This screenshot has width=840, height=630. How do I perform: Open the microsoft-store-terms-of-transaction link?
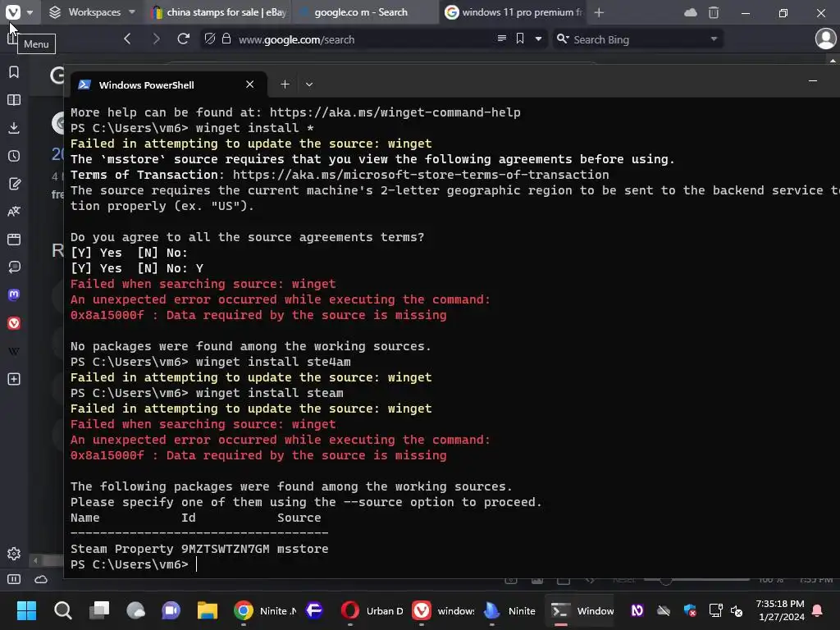[421, 175]
